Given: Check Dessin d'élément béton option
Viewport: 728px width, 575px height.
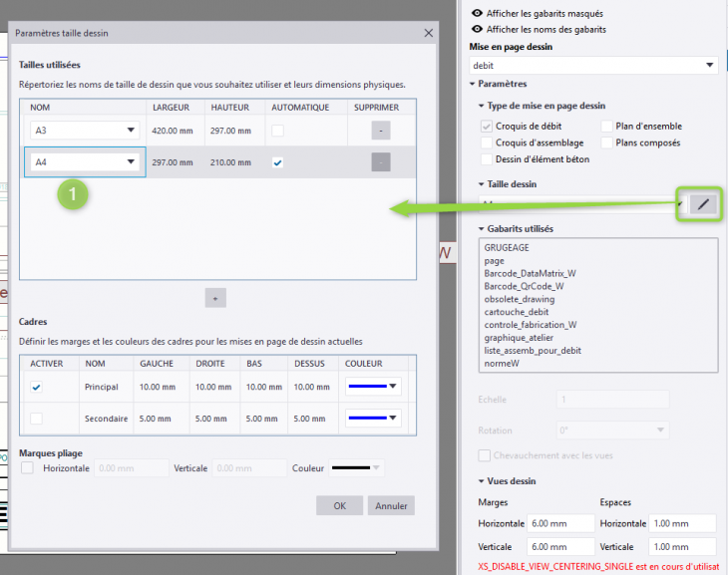Looking at the screenshot, I should 486,159.
